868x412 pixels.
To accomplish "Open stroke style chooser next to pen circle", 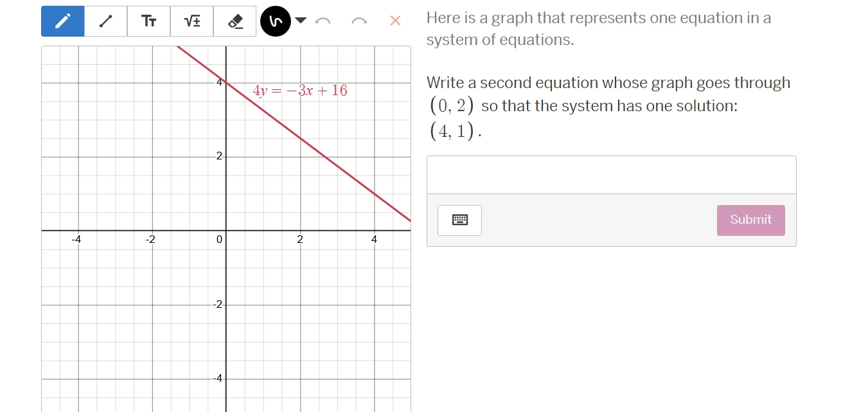I will click(x=301, y=21).
